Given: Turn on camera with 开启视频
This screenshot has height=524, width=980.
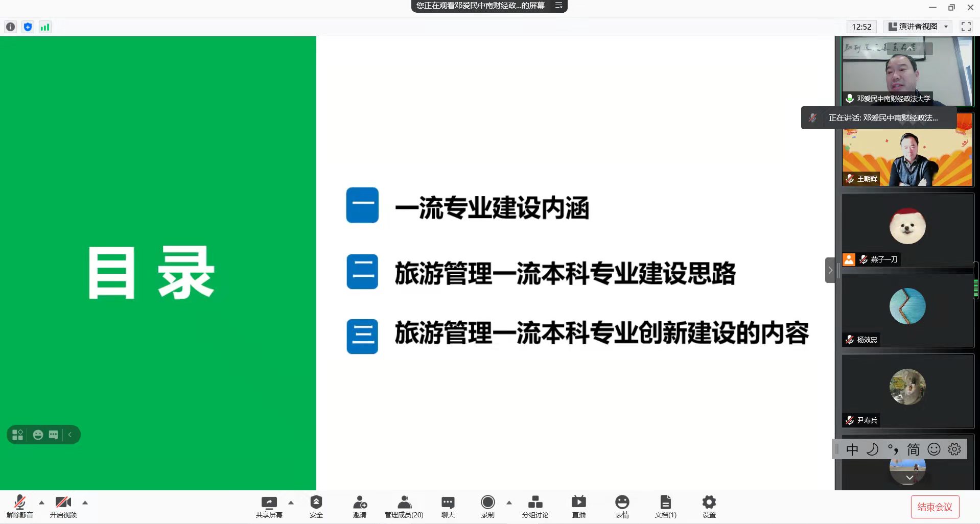Looking at the screenshot, I should tap(63, 506).
